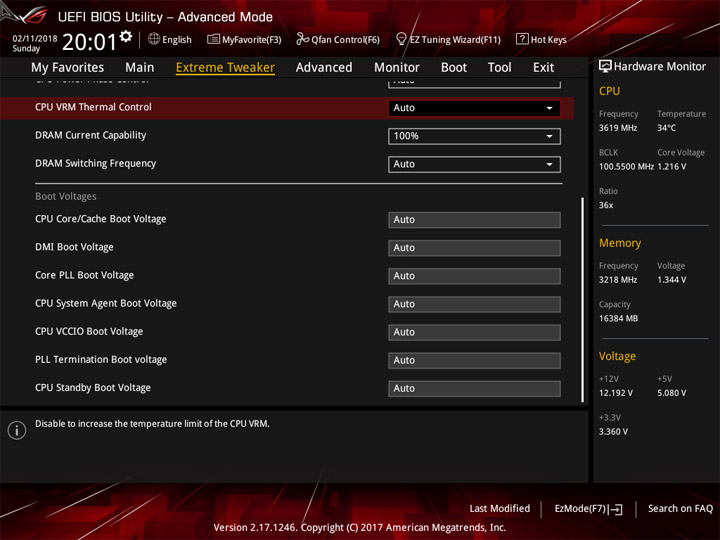Click the Core Voltage value 1.216 V
720x540 pixels.
point(671,167)
